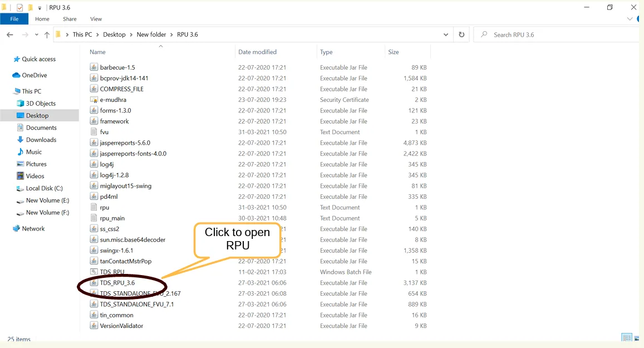Screen dimensions: 644x348
Task: Select the pd4ml file
Action: click(x=109, y=197)
